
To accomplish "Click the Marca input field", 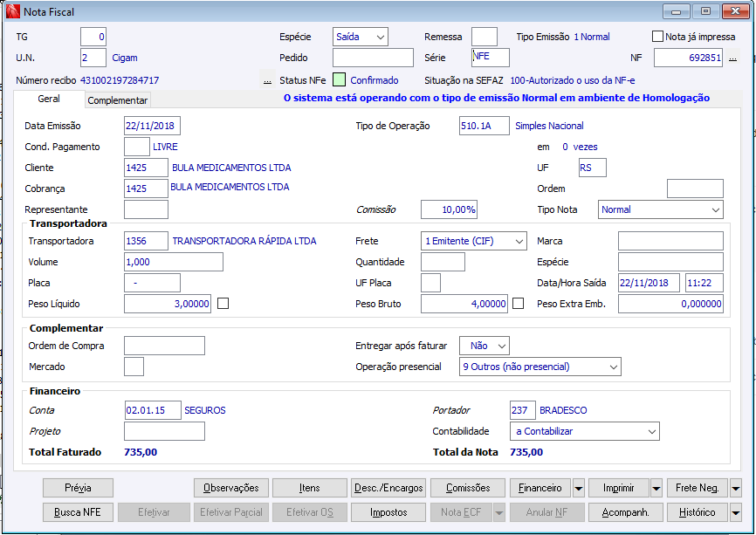I will tap(670, 241).
